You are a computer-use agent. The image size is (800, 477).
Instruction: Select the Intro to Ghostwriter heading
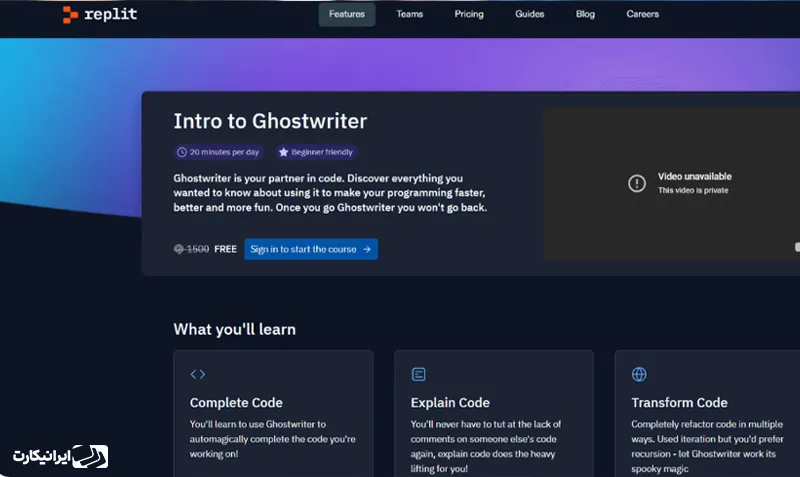coord(270,121)
